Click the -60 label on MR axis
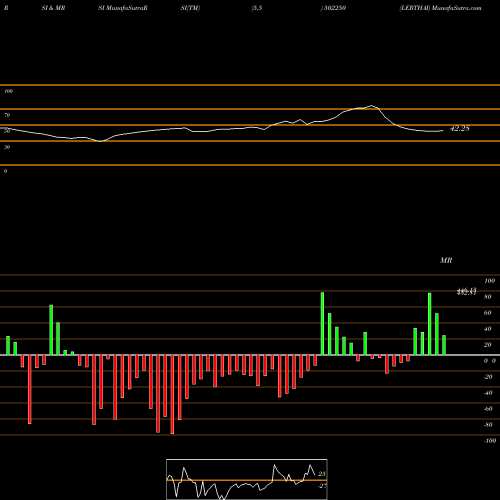The image size is (500, 500). pos(488,409)
